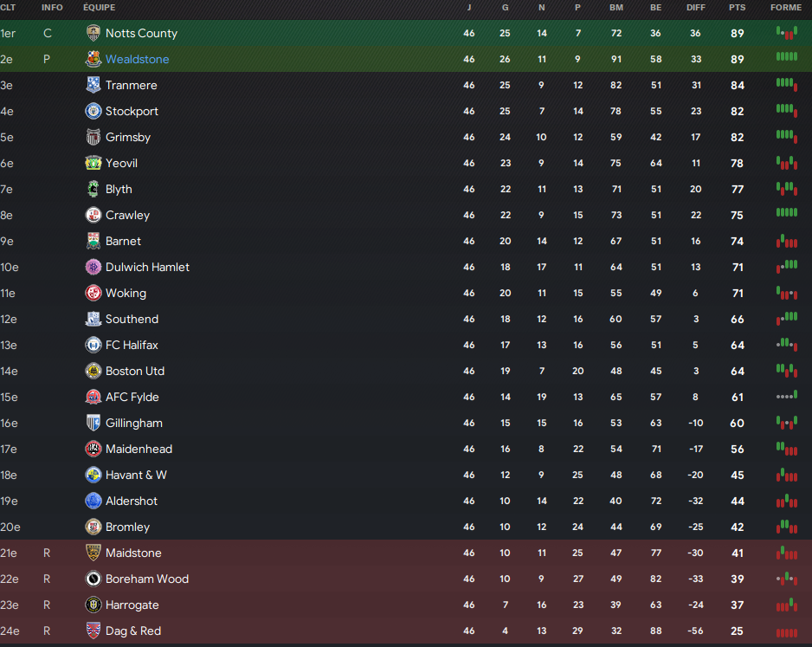The height and width of the screenshot is (647, 812).
Task: Open Boreham Wood team link
Action: coord(146,579)
